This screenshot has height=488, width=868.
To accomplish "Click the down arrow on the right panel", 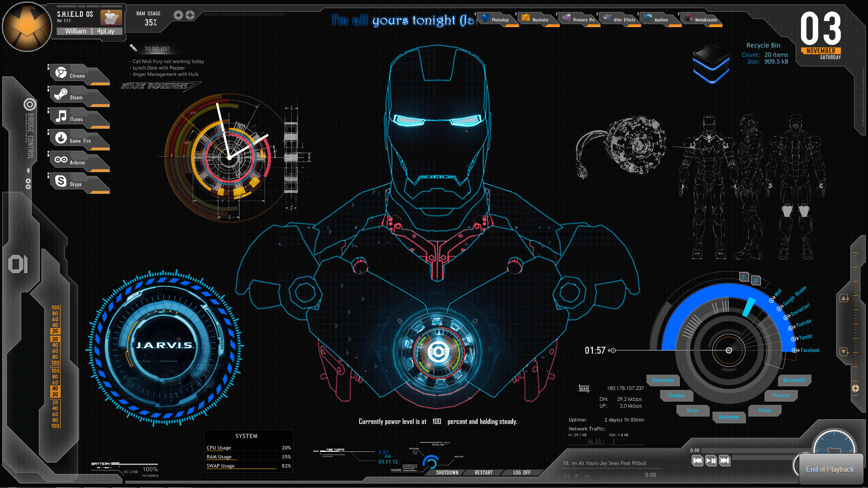I will point(844,351).
